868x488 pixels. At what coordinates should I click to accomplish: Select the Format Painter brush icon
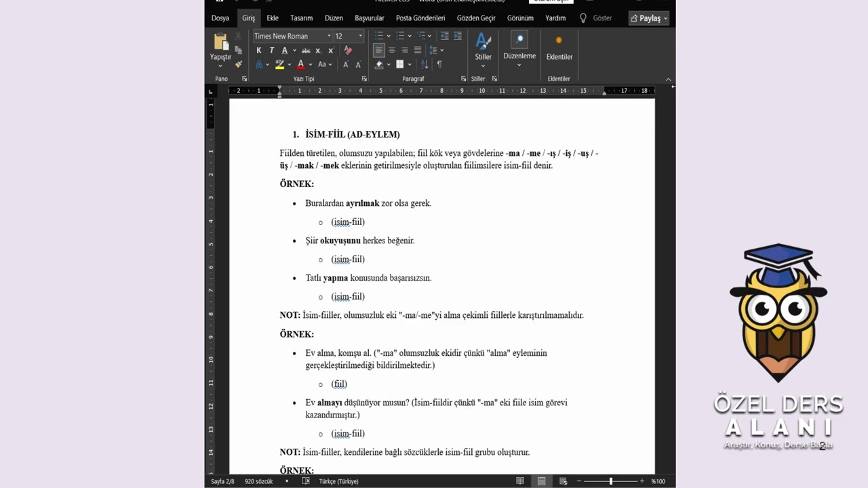click(238, 64)
